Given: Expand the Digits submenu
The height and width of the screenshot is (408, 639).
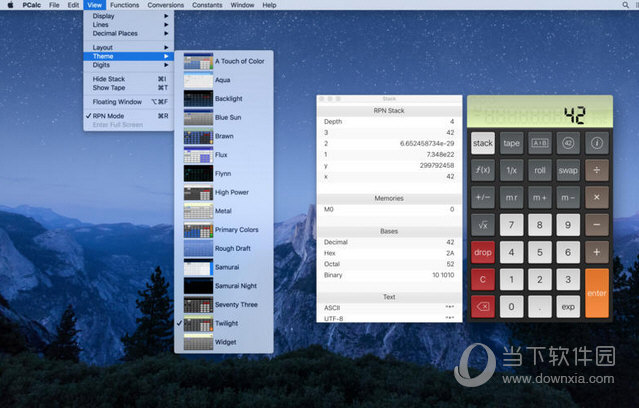Looking at the screenshot, I should [128, 65].
